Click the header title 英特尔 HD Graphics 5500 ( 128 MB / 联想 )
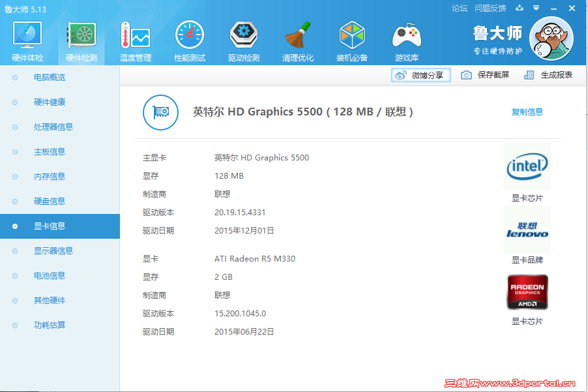Viewport: 588px width, 392px height. (x=302, y=112)
